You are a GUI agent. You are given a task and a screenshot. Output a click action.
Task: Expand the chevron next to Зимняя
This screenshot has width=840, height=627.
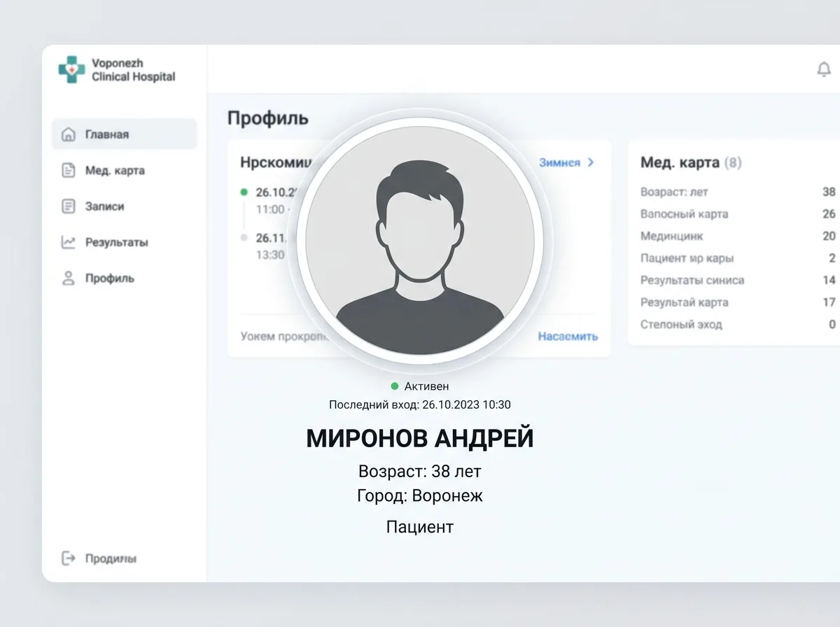[590, 162]
